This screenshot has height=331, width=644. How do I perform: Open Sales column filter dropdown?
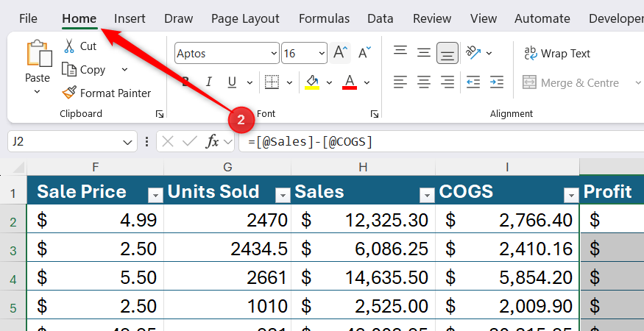427,196
